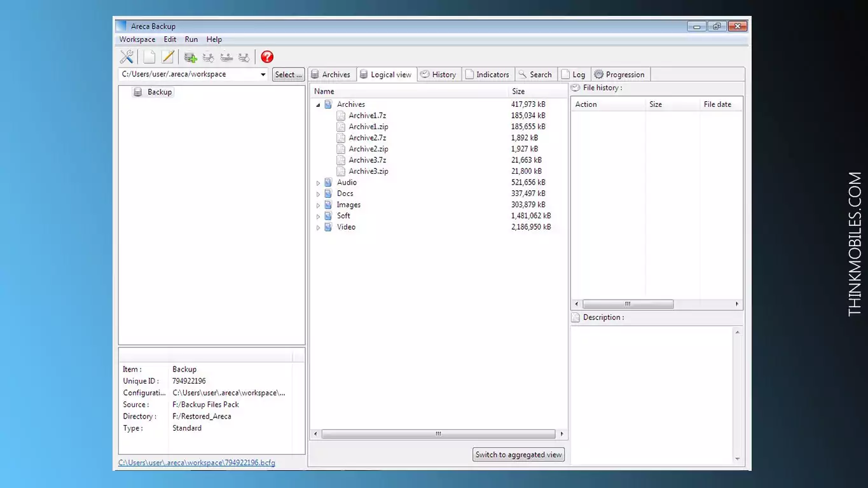Click the file icon of Archive1.zip
Image resolution: width=868 pixels, height=488 pixels.
341,127
